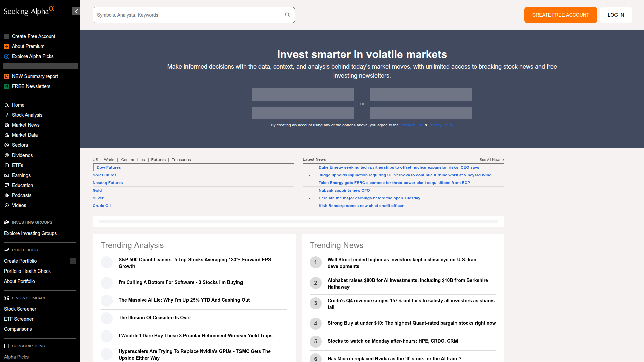Open Talen Energy FERC clearance headline
The image size is (644, 362).
tap(394, 183)
